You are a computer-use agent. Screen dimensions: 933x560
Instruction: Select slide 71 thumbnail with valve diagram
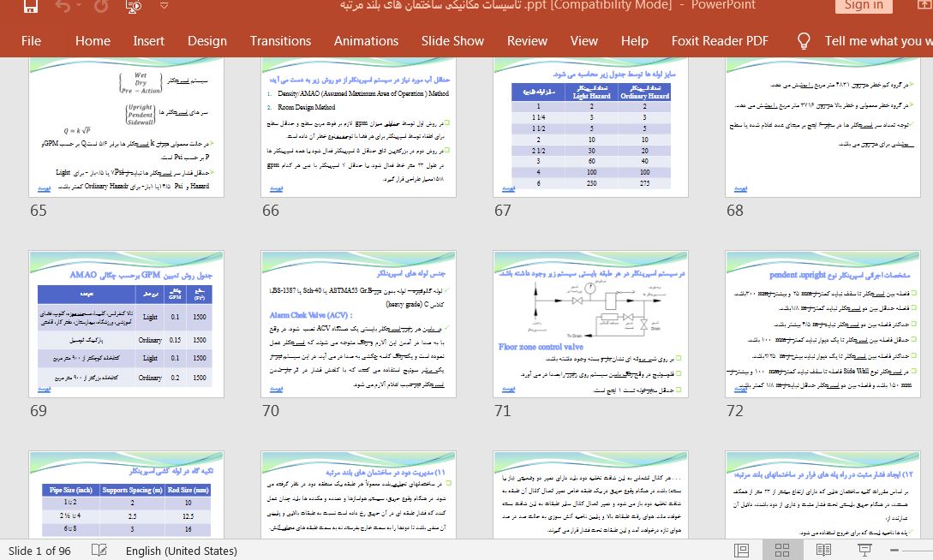point(590,324)
